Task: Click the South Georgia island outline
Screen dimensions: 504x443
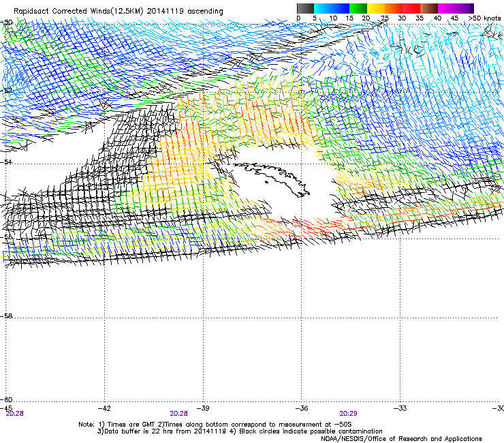Action: pos(272,179)
